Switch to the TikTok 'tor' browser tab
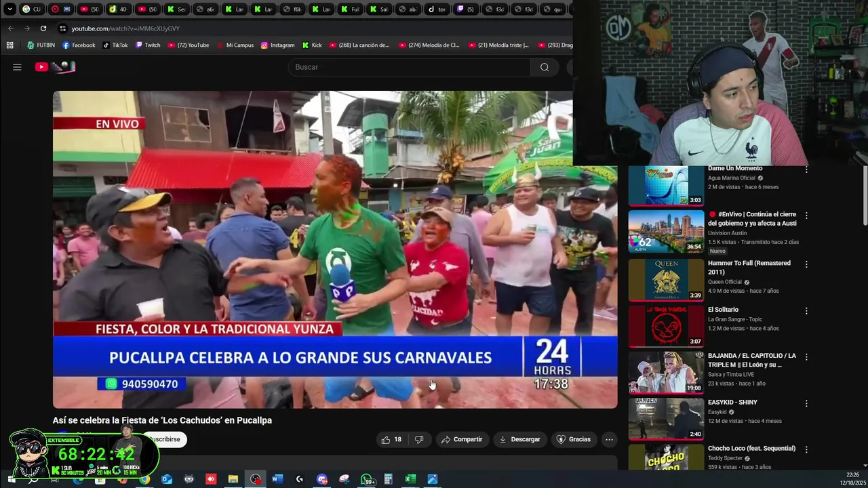868x488 pixels. 437,9
